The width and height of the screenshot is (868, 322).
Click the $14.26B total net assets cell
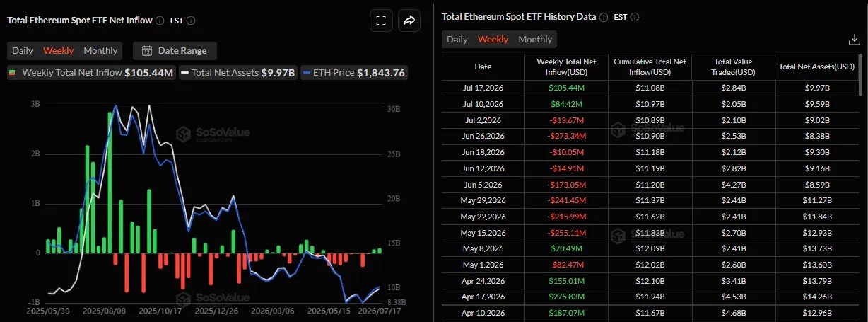816,297
